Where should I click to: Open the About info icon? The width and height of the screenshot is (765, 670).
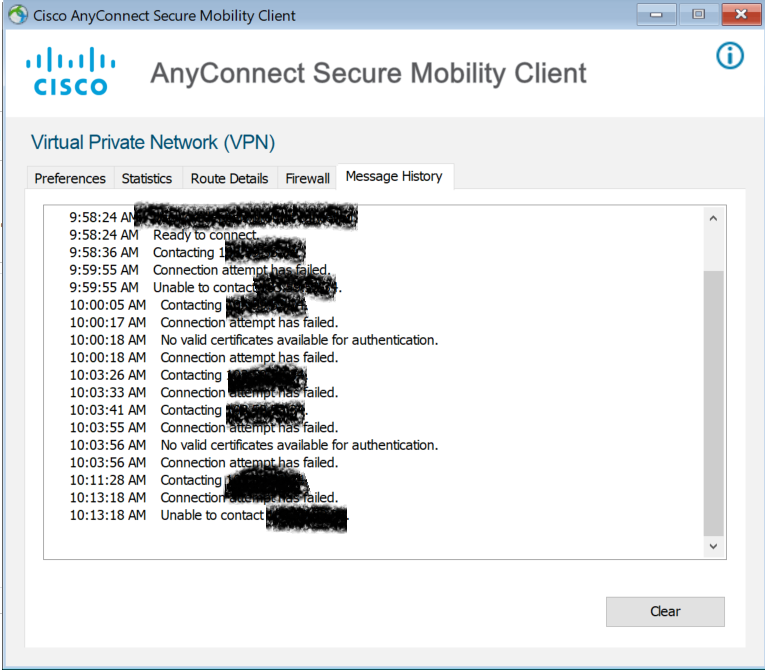729,56
